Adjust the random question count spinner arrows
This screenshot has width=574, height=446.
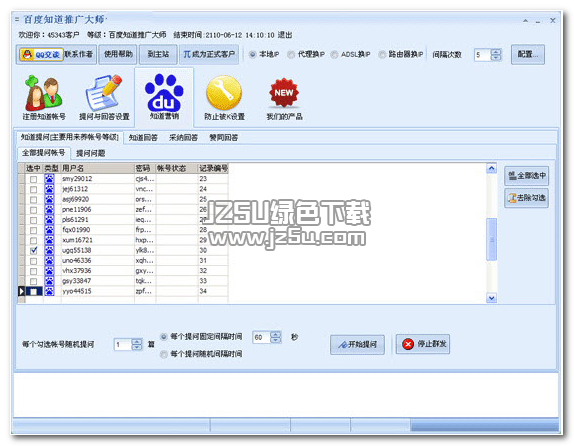coord(137,344)
